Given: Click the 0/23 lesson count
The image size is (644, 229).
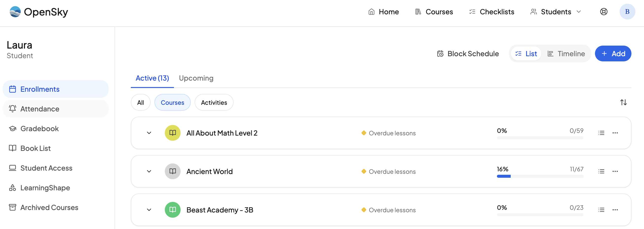Looking at the screenshot, I should [576, 208].
